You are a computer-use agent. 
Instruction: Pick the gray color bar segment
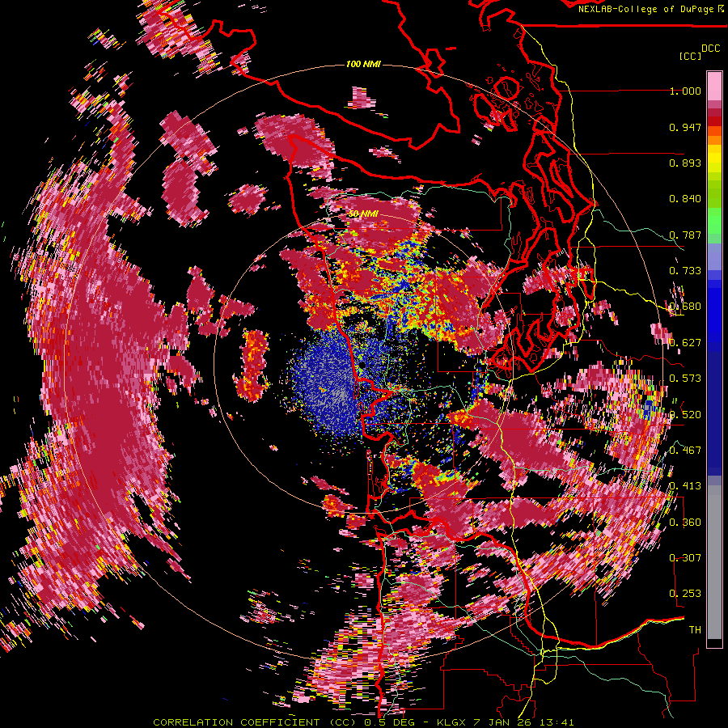[714, 562]
